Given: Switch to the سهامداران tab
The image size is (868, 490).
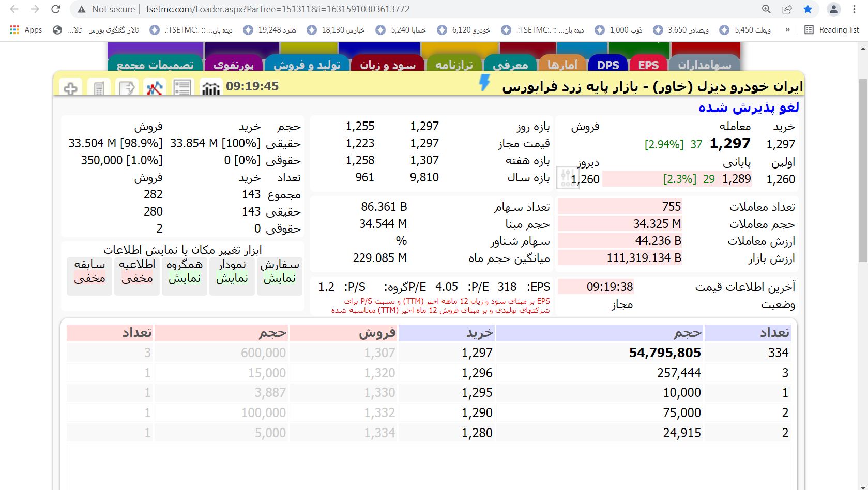Looking at the screenshot, I should [705, 64].
